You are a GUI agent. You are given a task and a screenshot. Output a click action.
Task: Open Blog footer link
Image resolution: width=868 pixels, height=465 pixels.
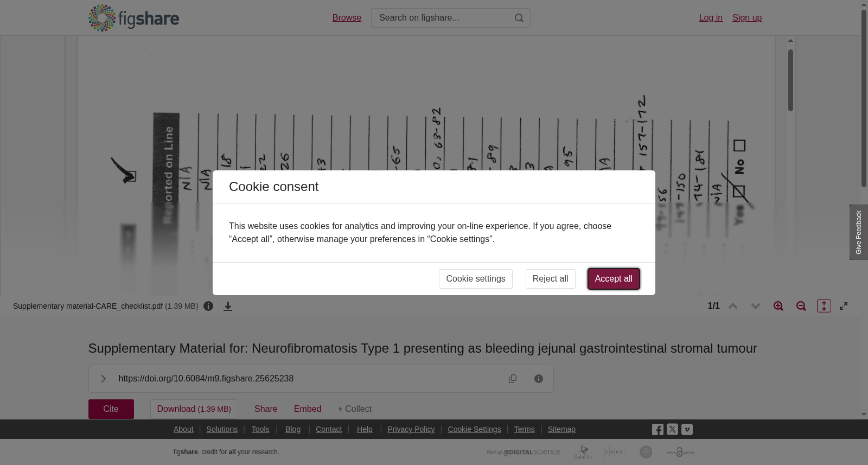(x=293, y=429)
